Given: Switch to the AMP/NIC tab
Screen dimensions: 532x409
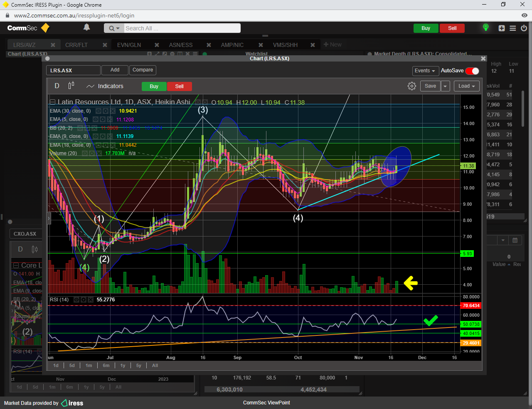Looking at the screenshot, I should click(x=232, y=45).
